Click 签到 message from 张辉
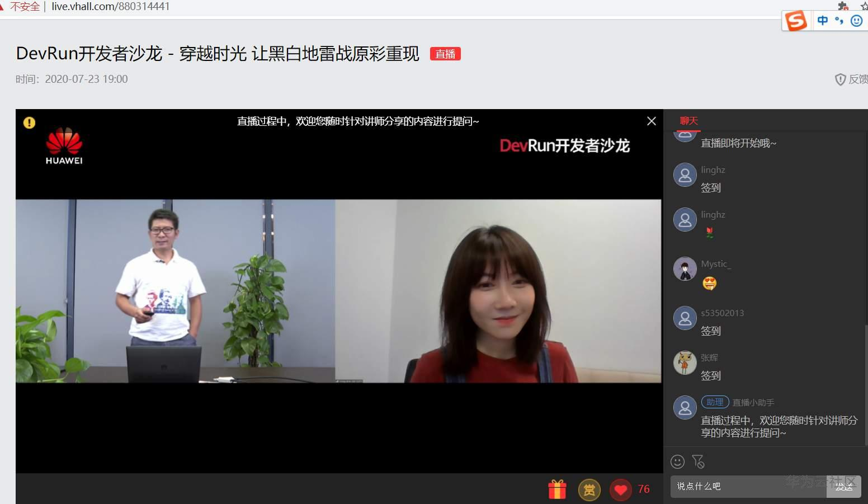This screenshot has height=504, width=868. 711,376
